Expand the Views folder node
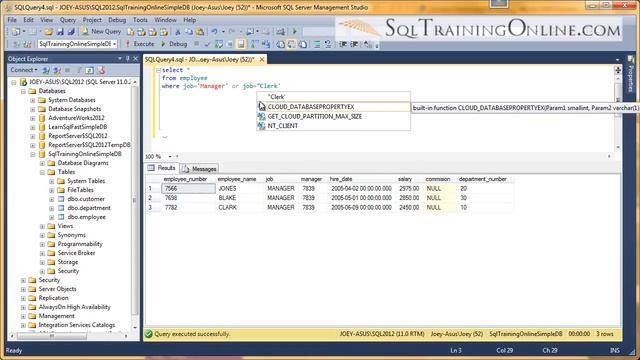640x360 pixels. 42,226
